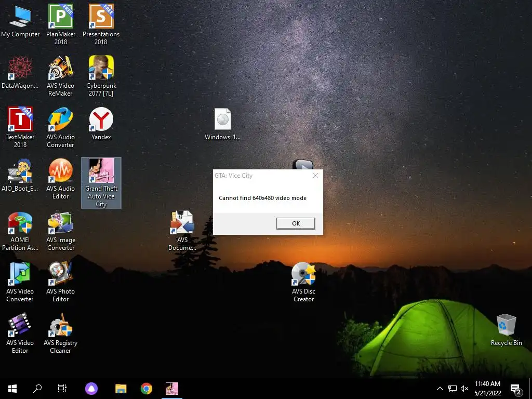Open the Windows Start menu
Viewport: 532px width, 399px height.
coord(12,389)
